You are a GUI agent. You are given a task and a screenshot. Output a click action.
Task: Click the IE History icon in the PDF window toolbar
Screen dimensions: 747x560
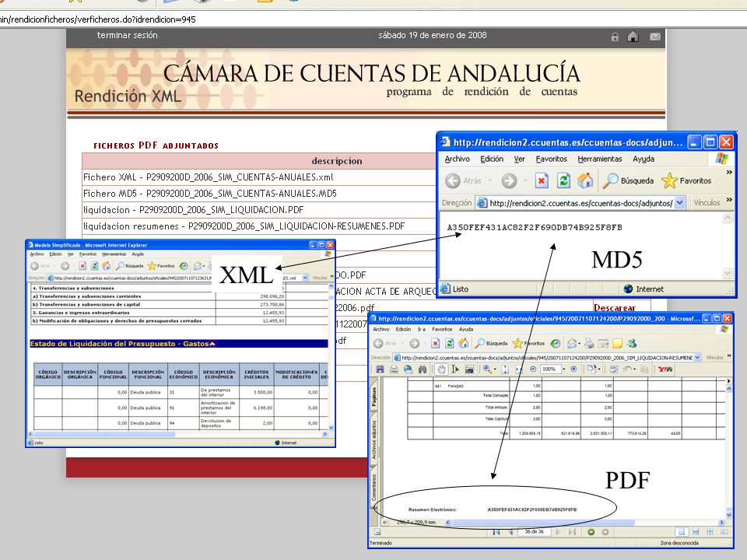click(555, 343)
